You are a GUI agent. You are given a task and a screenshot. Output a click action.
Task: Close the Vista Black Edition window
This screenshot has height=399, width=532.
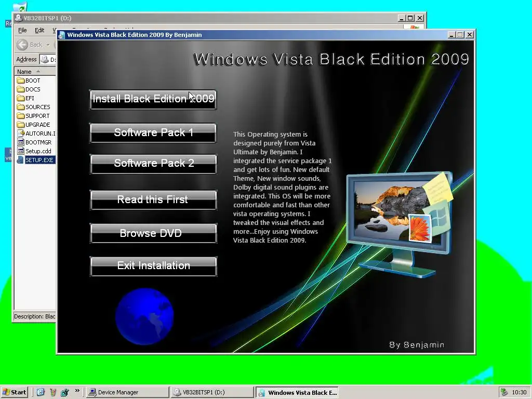470,35
